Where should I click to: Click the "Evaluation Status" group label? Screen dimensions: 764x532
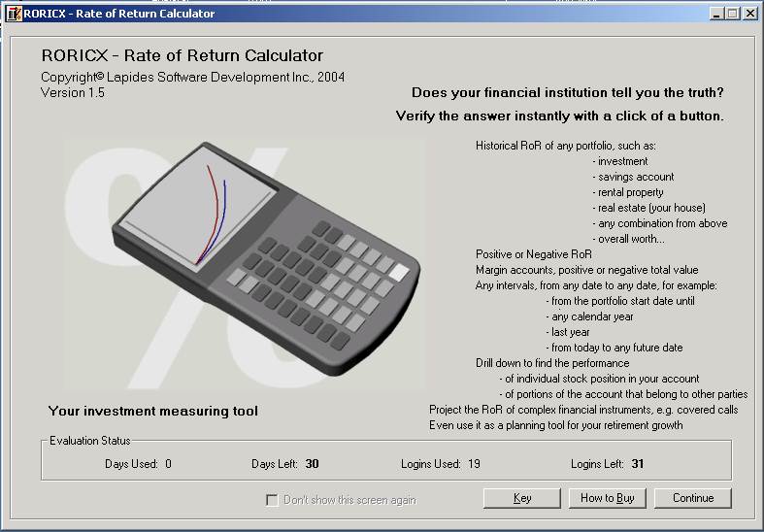[90, 441]
